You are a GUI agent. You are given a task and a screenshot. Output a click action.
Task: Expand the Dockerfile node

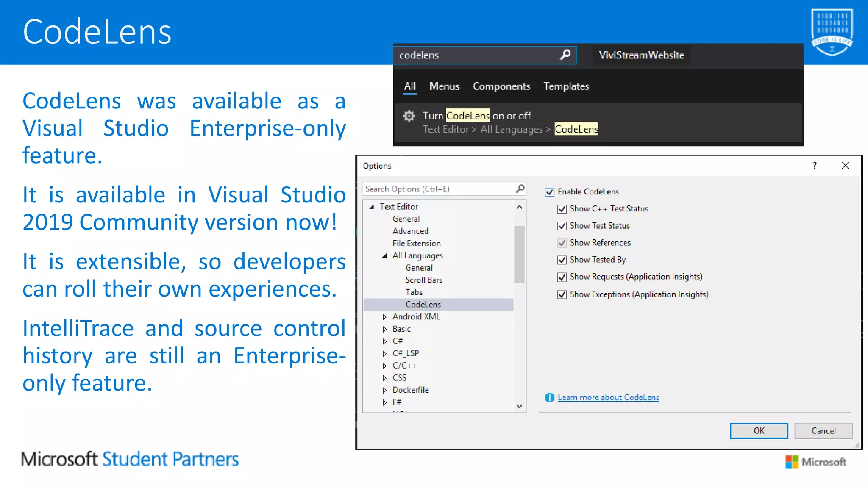(385, 391)
